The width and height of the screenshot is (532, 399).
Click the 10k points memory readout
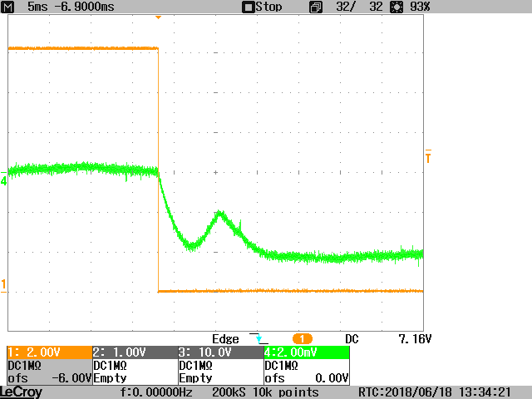[286, 392]
